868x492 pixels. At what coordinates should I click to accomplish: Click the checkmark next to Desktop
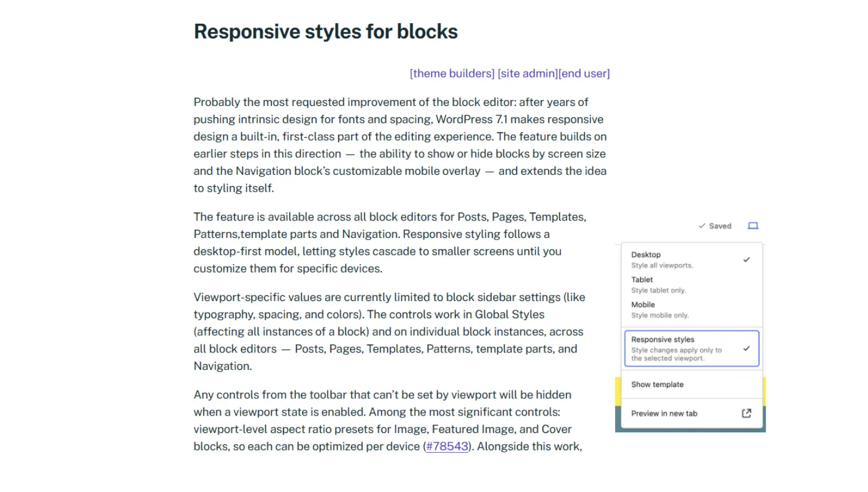tap(746, 260)
